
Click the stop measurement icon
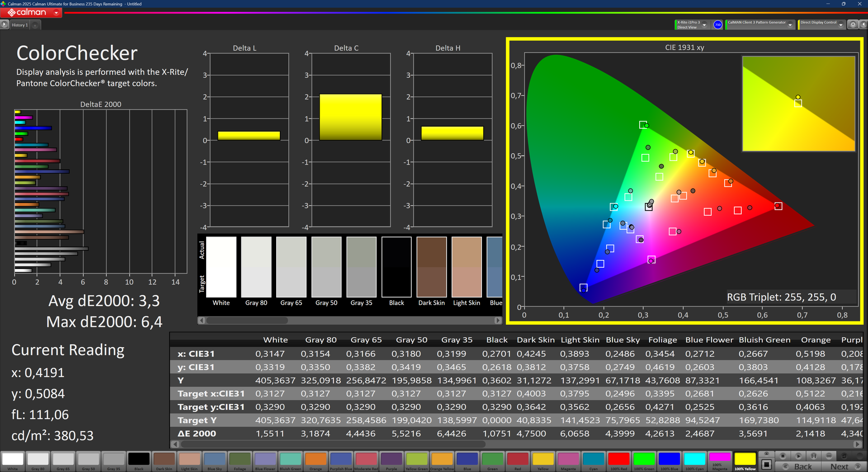[783, 456]
